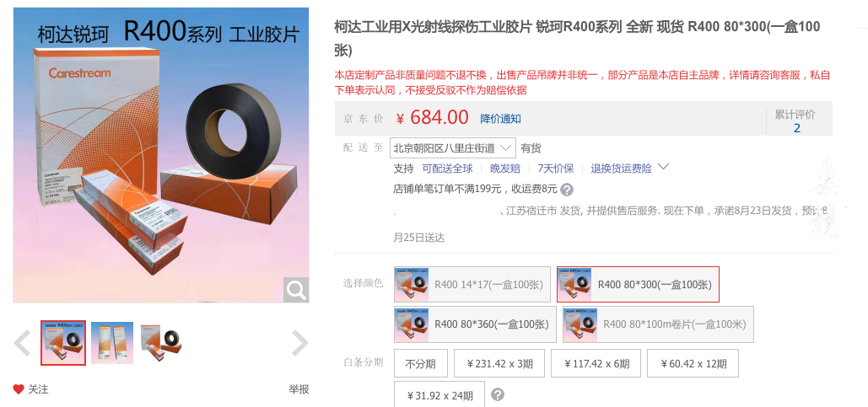Click the 降价通知 link
The image size is (868, 407).
point(500,118)
